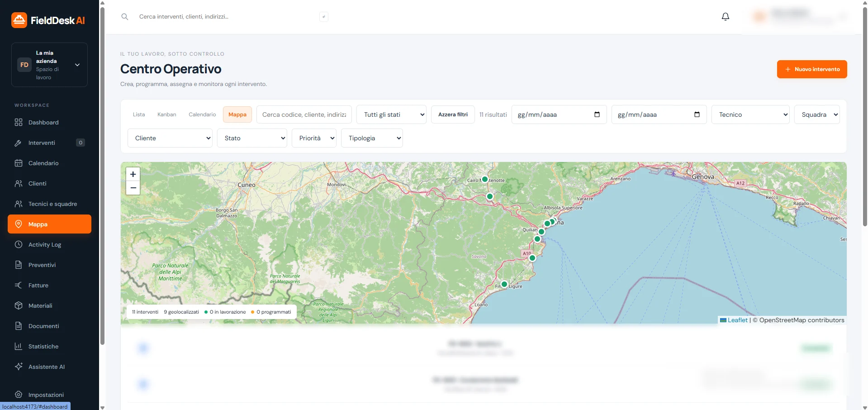Open Documenti in the sidebar

49,326
